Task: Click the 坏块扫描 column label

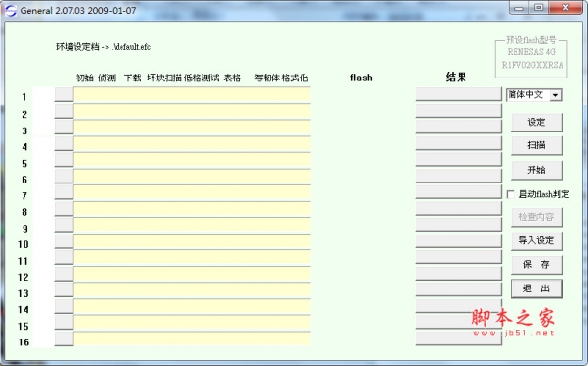Action: click(165, 78)
